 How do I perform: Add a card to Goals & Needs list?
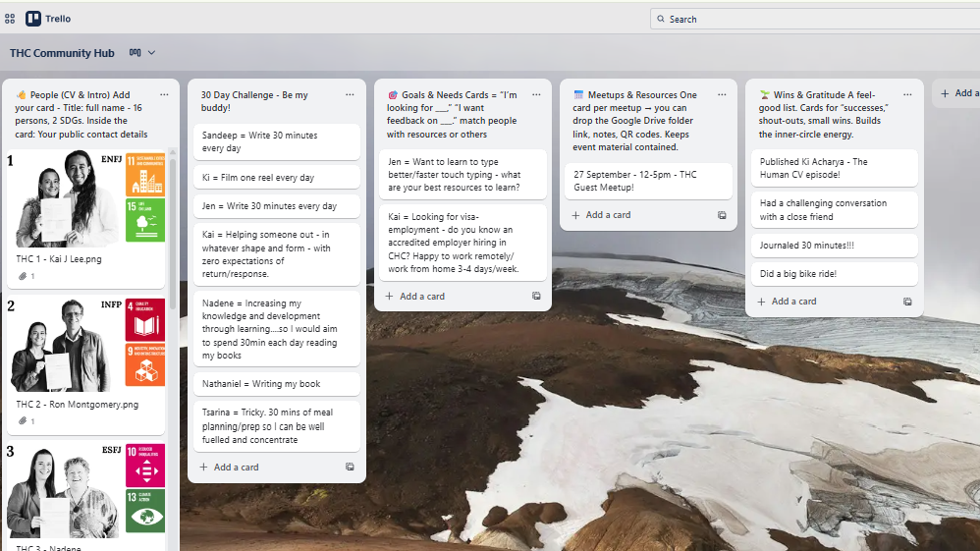point(415,297)
